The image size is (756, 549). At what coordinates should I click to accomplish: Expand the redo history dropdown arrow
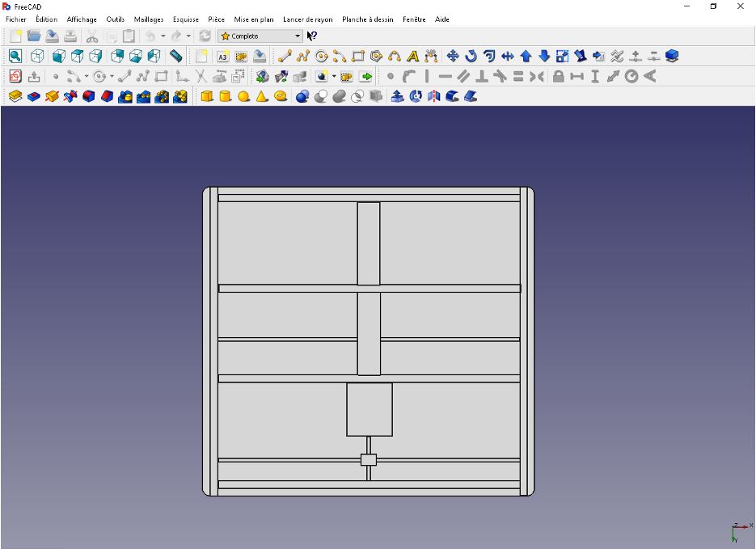point(188,36)
